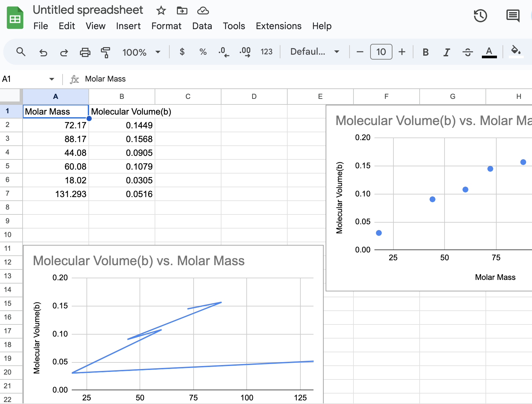Undo the last action
532x404 pixels.
[43, 52]
